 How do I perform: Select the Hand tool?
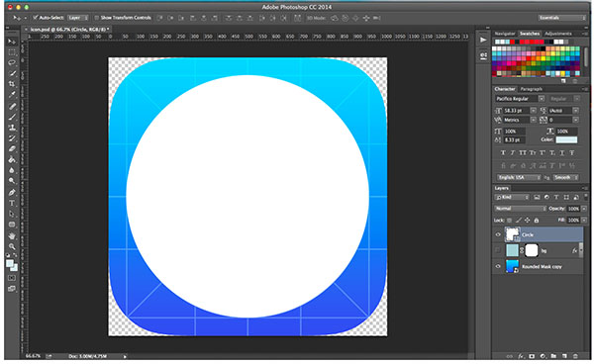click(x=12, y=235)
